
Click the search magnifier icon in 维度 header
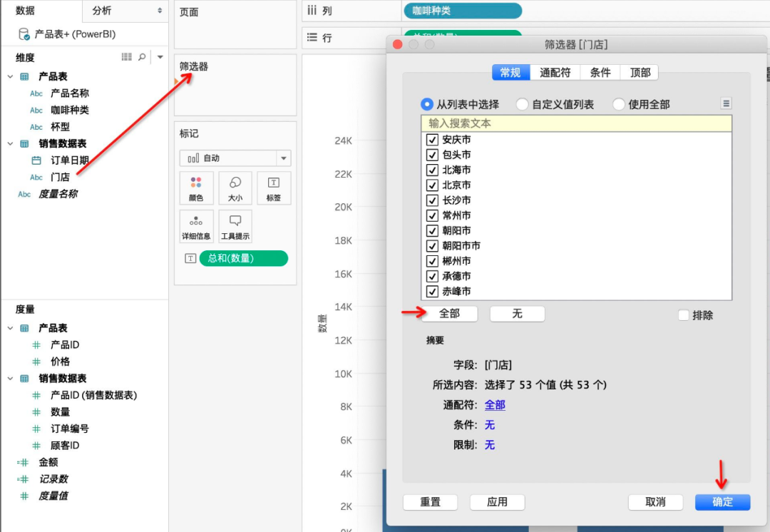142,57
